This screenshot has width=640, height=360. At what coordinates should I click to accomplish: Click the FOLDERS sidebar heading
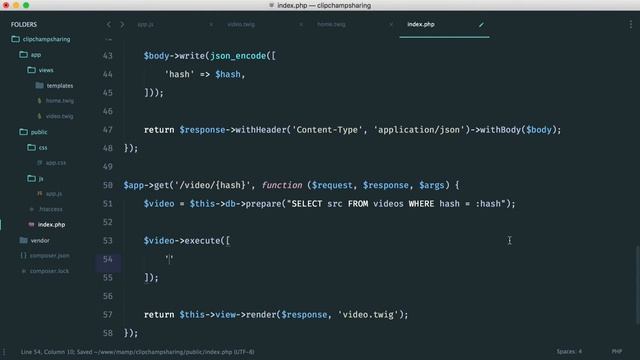24,24
